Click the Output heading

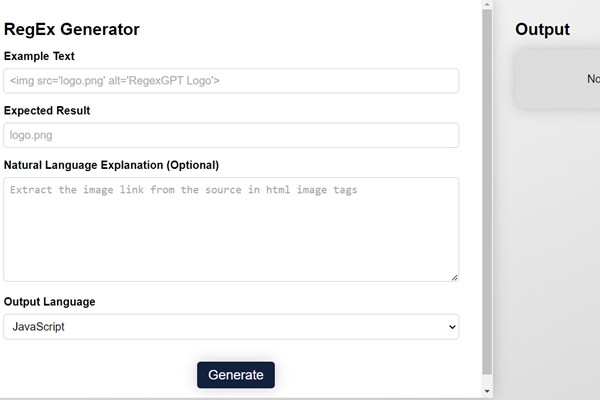[x=542, y=30]
